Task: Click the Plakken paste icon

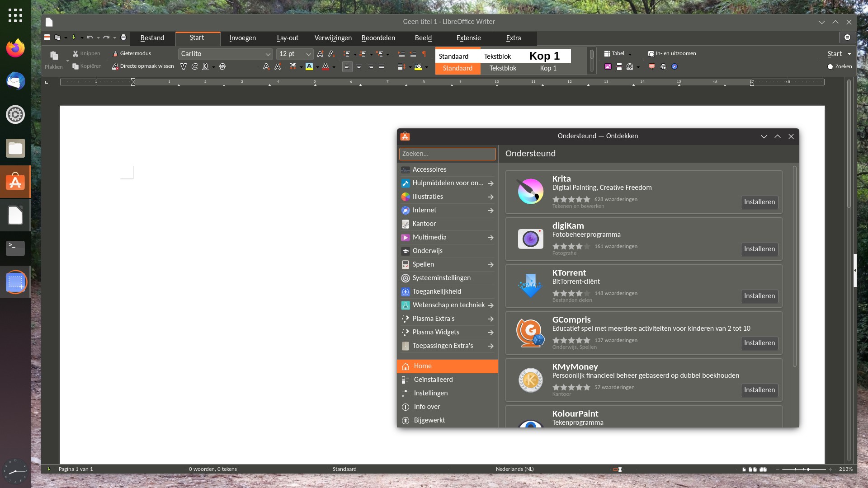Action: 54,56
